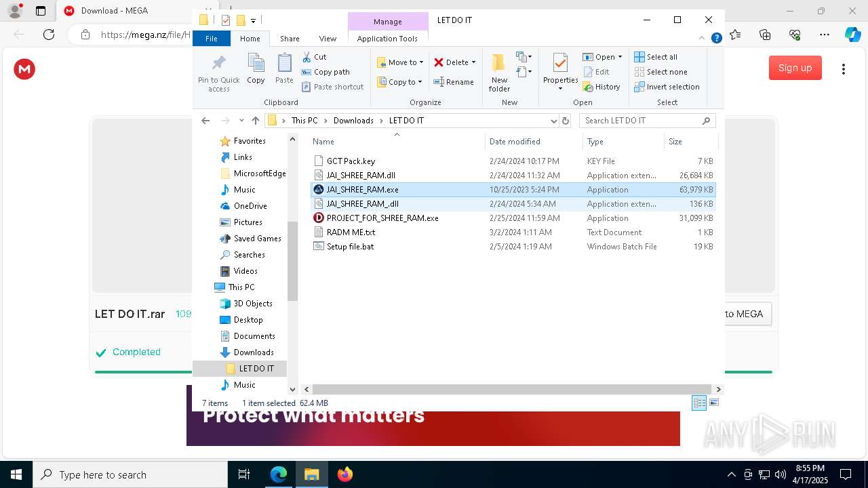The height and width of the screenshot is (488, 868).
Task: Switch to the Home ribbon tab
Action: pyautogui.click(x=250, y=39)
